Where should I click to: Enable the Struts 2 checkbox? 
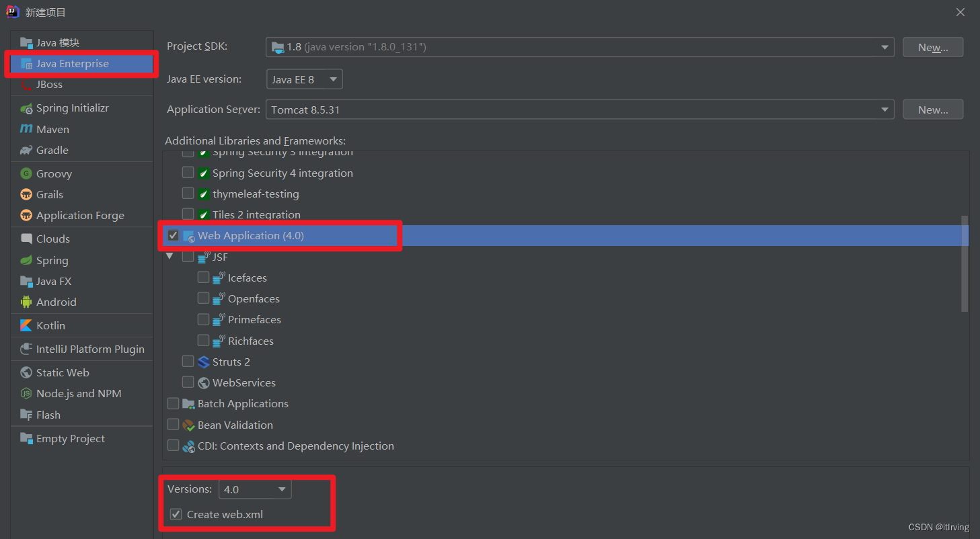(188, 362)
